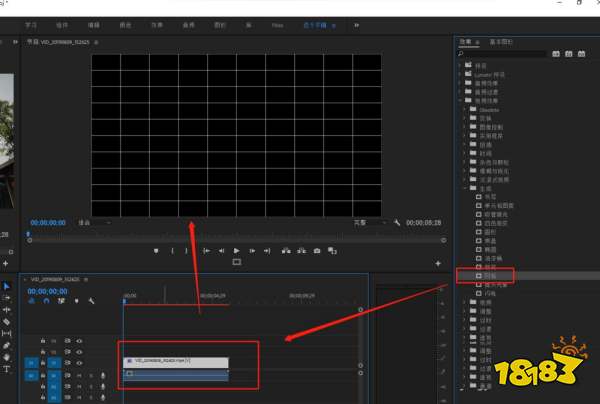The width and height of the screenshot is (600, 404).
Task: Select the Razor tool in the toolbar
Action: (6, 321)
